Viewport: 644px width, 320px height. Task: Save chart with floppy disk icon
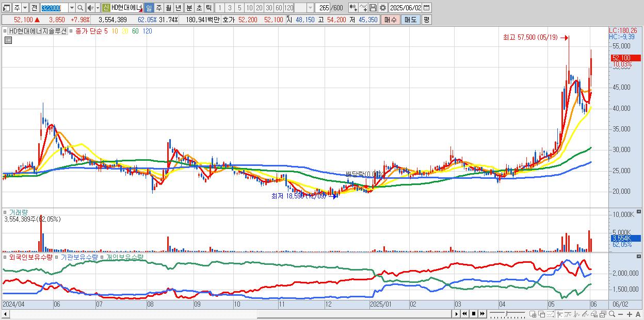click(373, 8)
